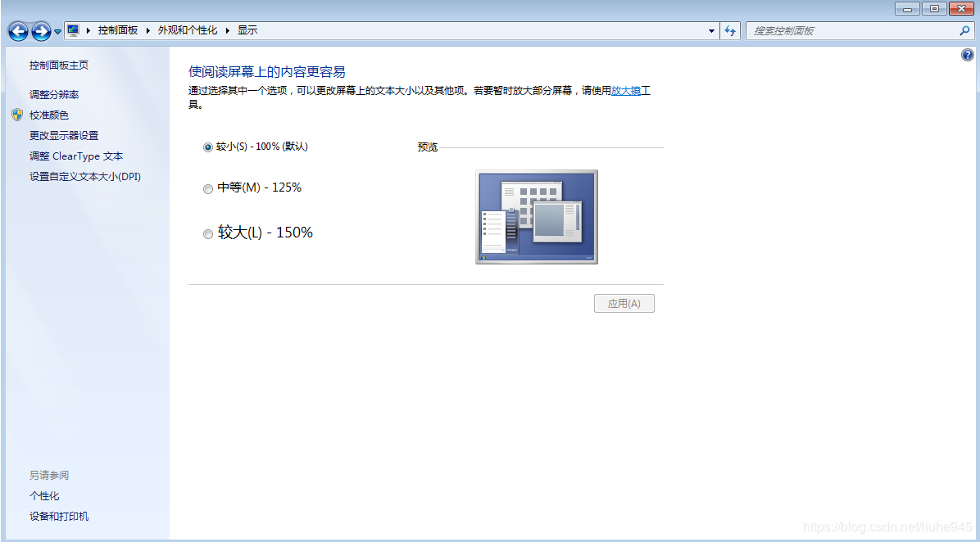
Task: Open 校准颜色 link
Action: point(48,115)
